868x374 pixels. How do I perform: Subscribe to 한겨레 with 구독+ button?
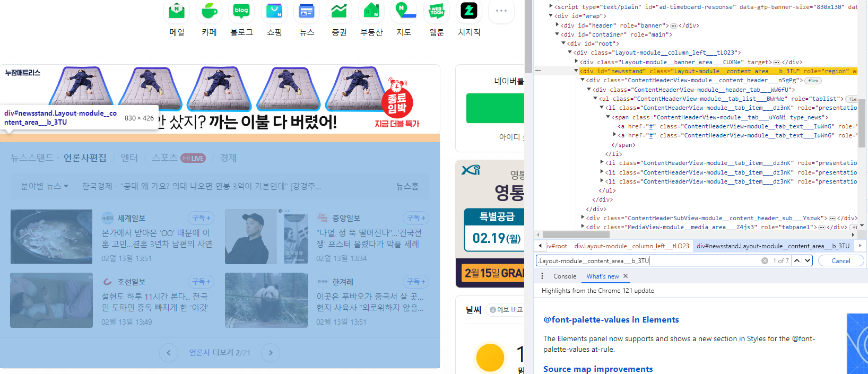pos(416,282)
